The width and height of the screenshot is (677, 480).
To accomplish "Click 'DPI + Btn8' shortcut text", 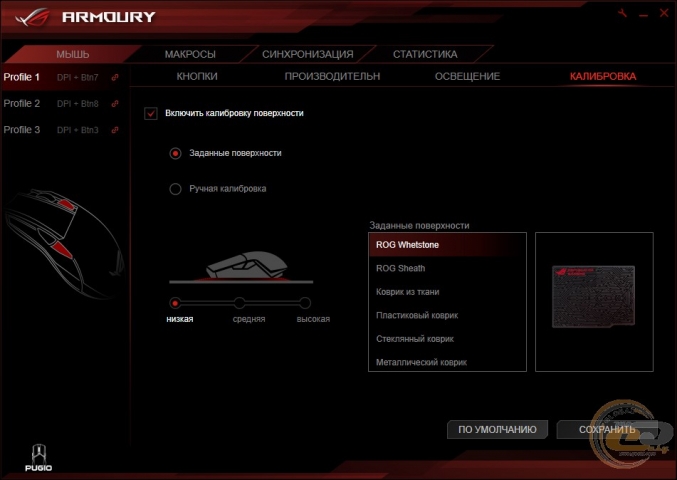I will click(78, 104).
